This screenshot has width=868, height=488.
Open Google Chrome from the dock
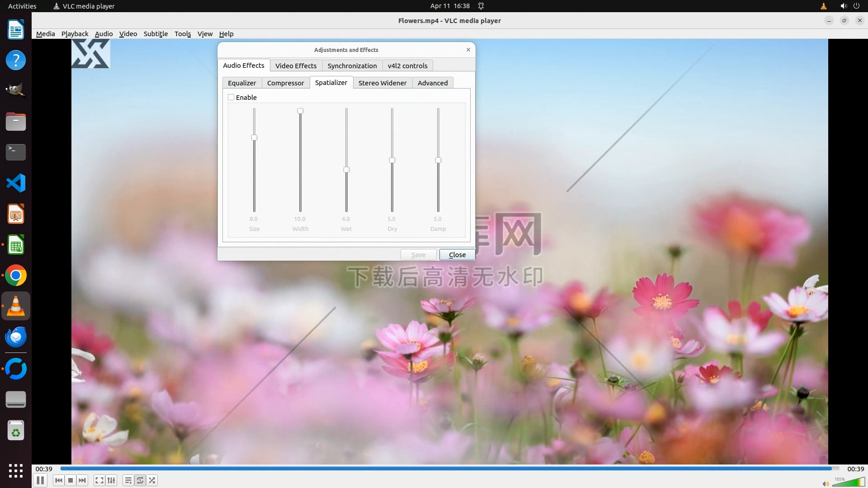(x=16, y=276)
